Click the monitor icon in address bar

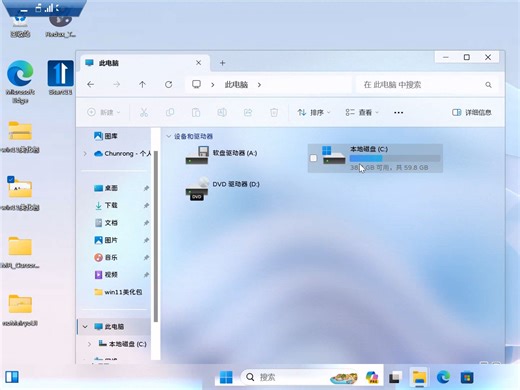(196, 84)
